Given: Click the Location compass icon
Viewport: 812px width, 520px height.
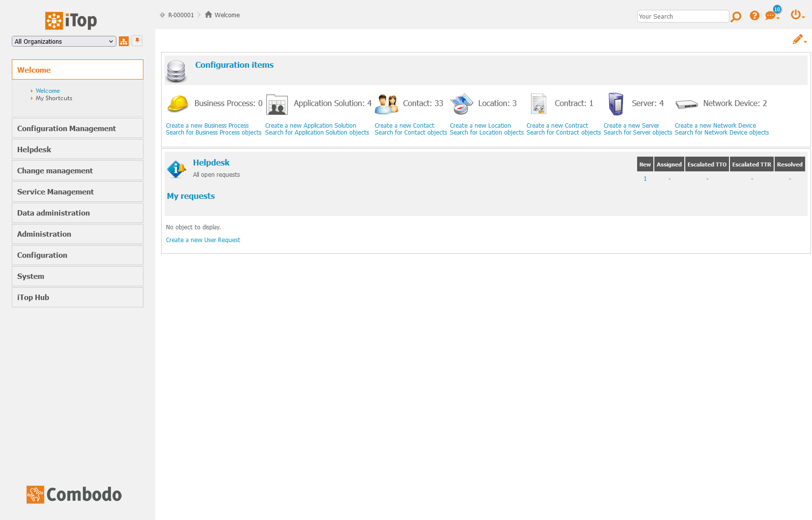Looking at the screenshot, I should [461, 104].
